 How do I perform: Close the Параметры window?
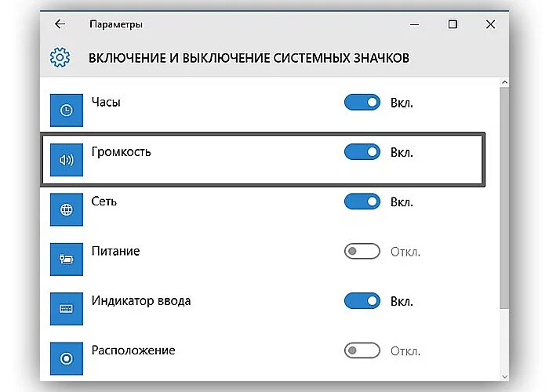(490, 24)
